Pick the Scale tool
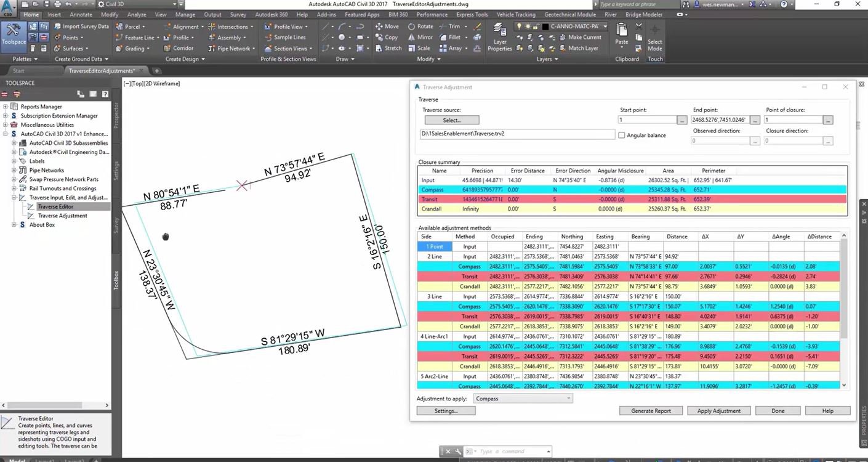The width and height of the screenshot is (868, 462). pos(419,48)
